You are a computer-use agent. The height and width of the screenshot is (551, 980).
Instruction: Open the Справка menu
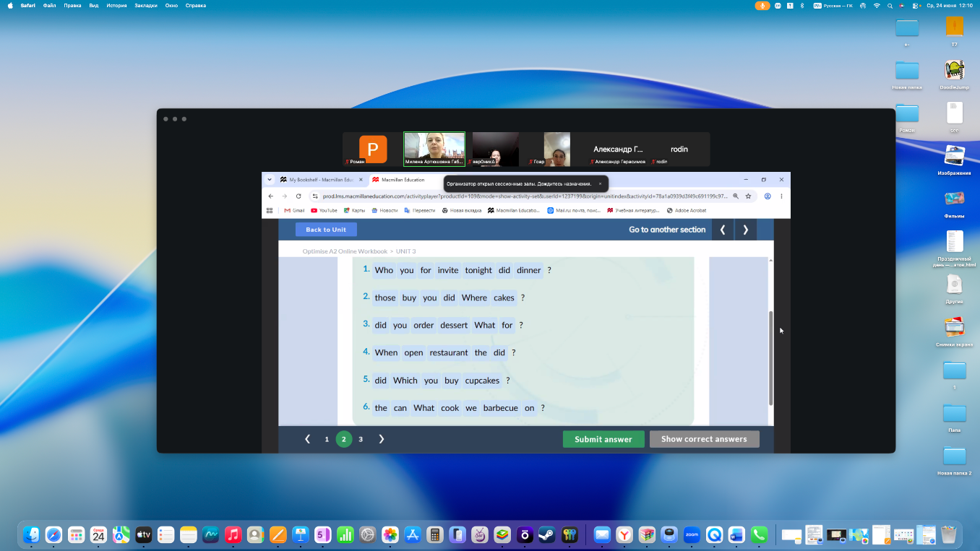(196, 5)
